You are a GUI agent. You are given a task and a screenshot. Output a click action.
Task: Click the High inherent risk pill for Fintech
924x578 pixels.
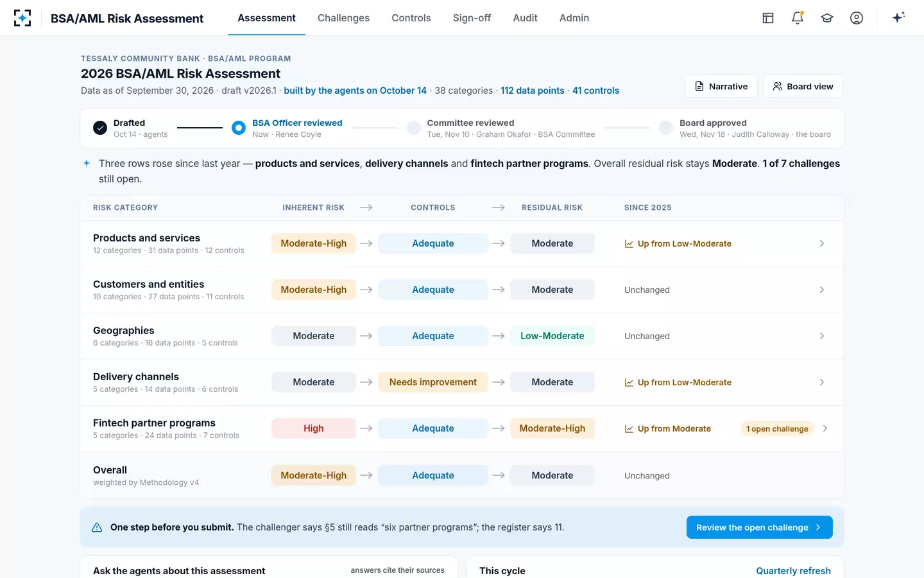coord(314,428)
